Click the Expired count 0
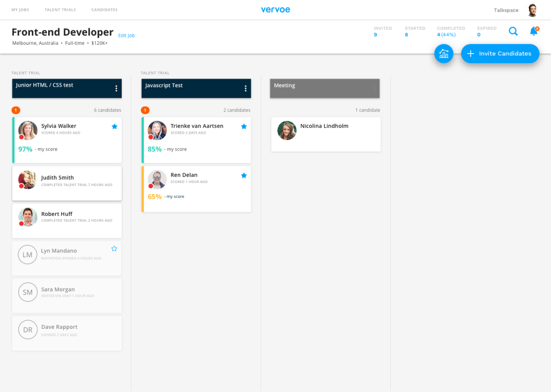Image resolution: width=551 pixels, height=392 pixels. click(479, 35)
